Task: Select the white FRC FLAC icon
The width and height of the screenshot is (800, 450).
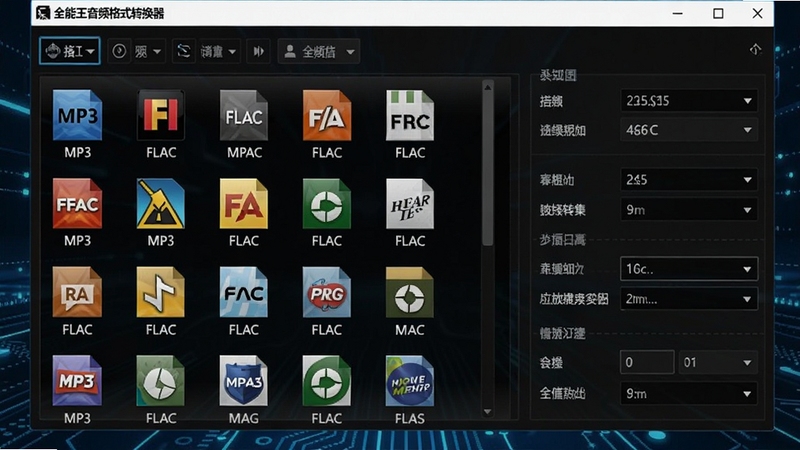Action: (410, 115)
